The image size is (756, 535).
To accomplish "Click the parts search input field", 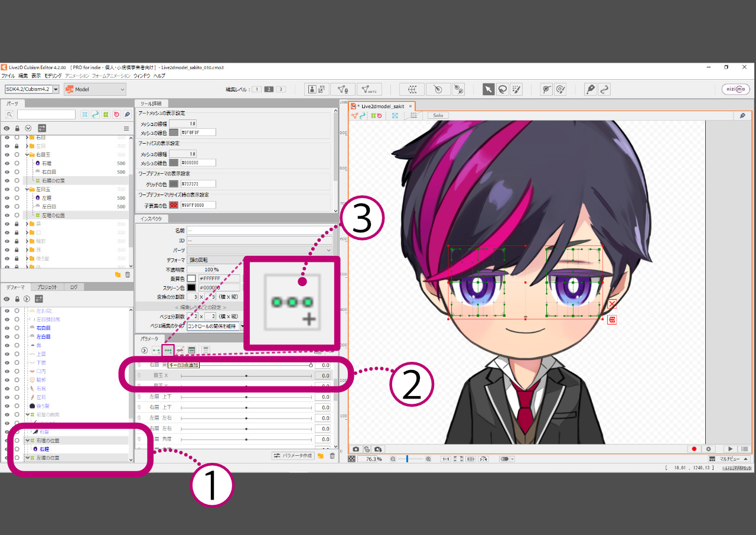I will coord(46,115).
